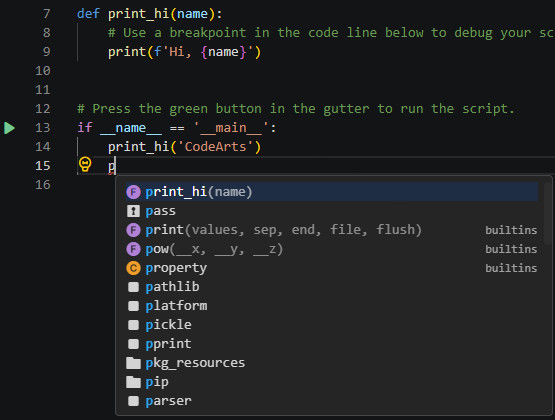555x420 pixels.
Task: Choose pprint from the suggestions
Action: click(x=332, y=344)
